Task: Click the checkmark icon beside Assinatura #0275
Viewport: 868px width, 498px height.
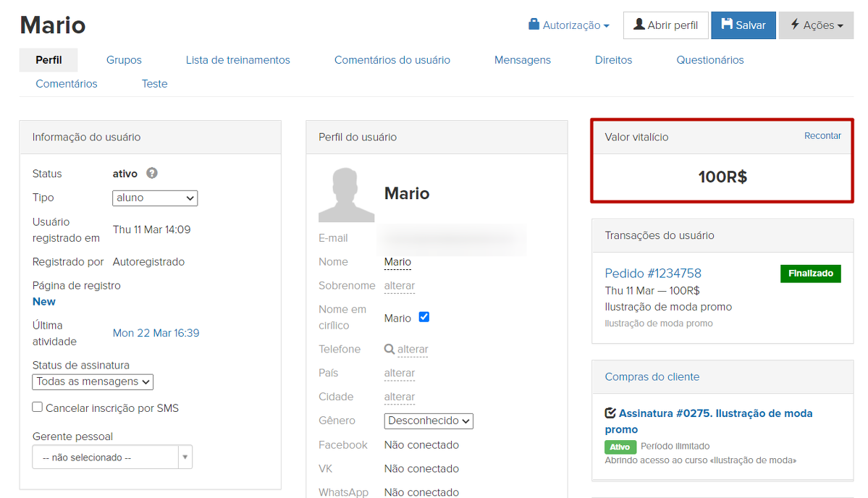Action: click(610, 413)
